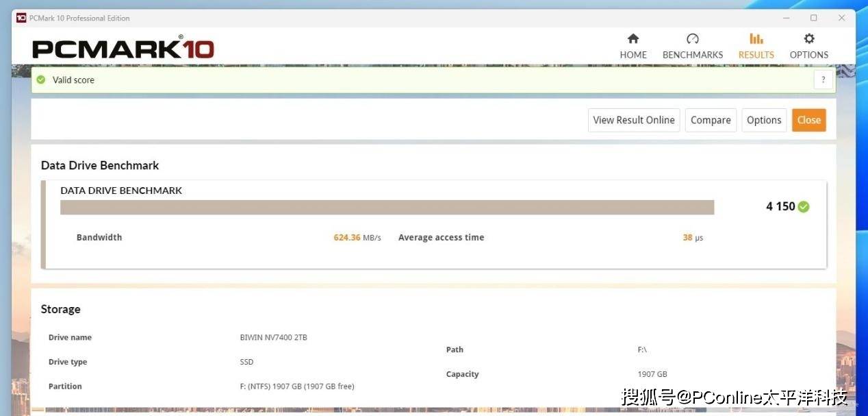The height and width of the screenshot is (416, 868).
Task: Click the BIWIN NV7400 2TB drive name
Action: [x=273, y=337]
